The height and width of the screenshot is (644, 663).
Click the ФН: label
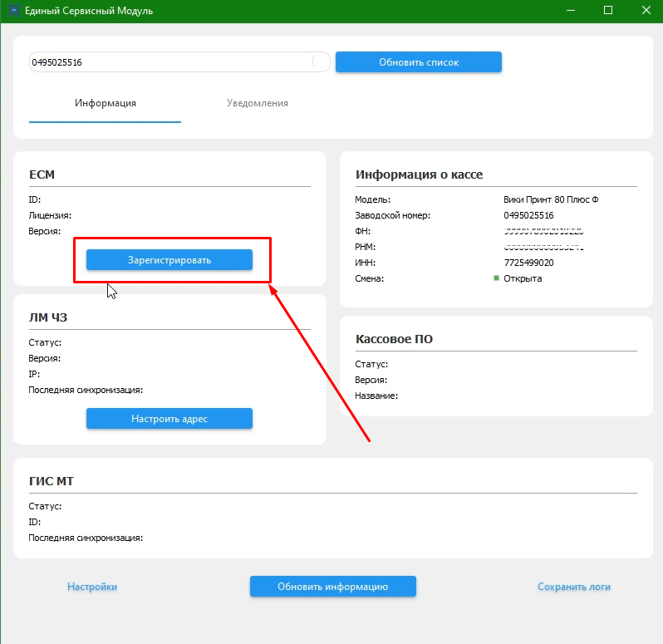[x=363, y=231]
